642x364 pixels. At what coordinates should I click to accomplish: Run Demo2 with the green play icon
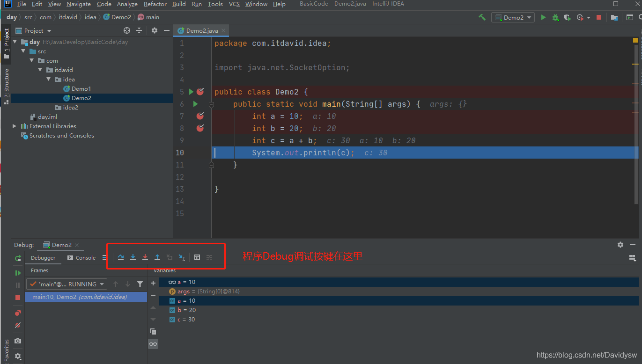pyautogui.click(x=543, y=17)
